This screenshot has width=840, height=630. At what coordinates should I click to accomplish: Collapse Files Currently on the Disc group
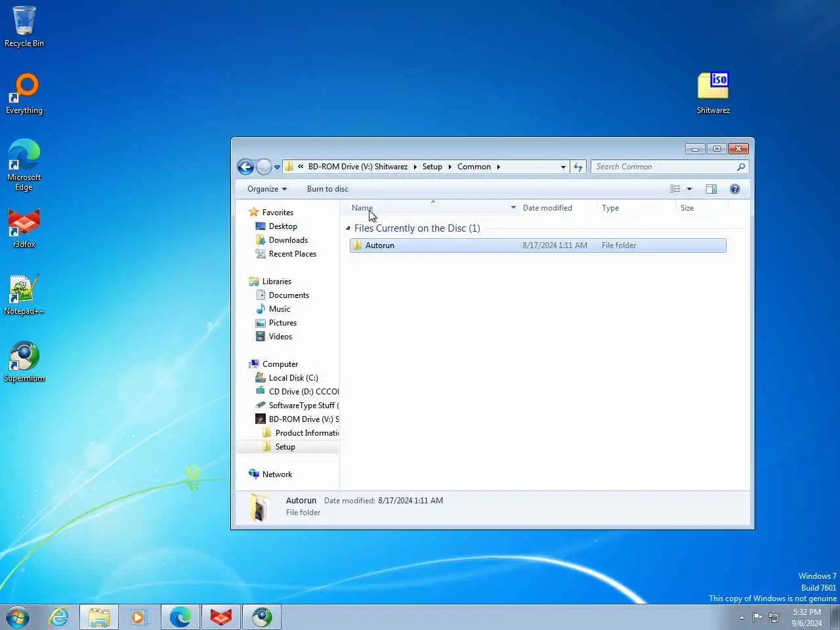[x=348, y=228]
